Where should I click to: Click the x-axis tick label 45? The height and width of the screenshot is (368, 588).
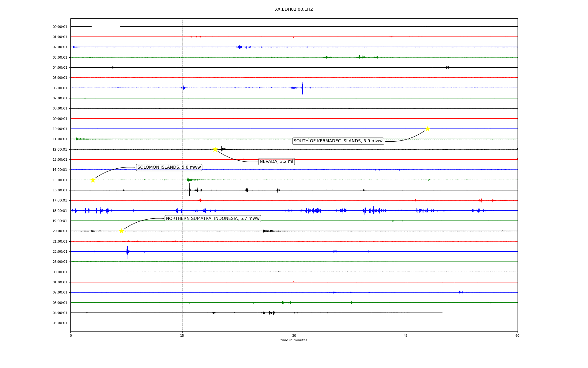click(405, 336)
